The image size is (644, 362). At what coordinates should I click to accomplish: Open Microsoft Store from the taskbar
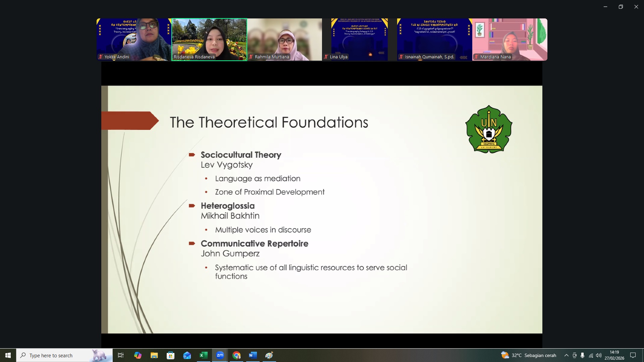coord(170,355)
